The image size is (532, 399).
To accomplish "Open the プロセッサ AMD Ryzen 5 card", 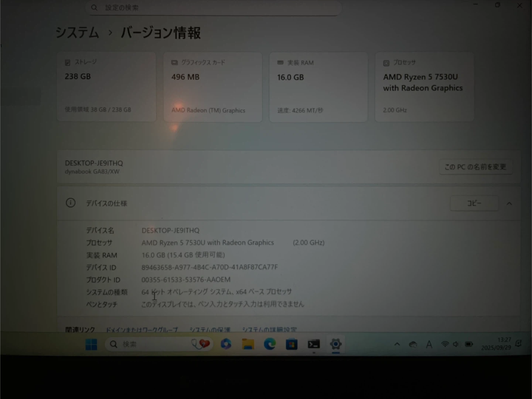I will coord(424,87).
